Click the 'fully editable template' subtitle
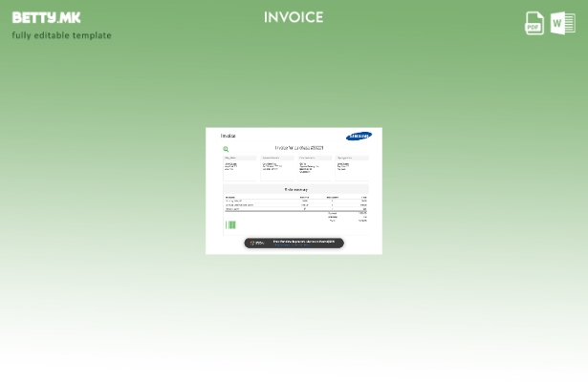 [x=61, y=35]
